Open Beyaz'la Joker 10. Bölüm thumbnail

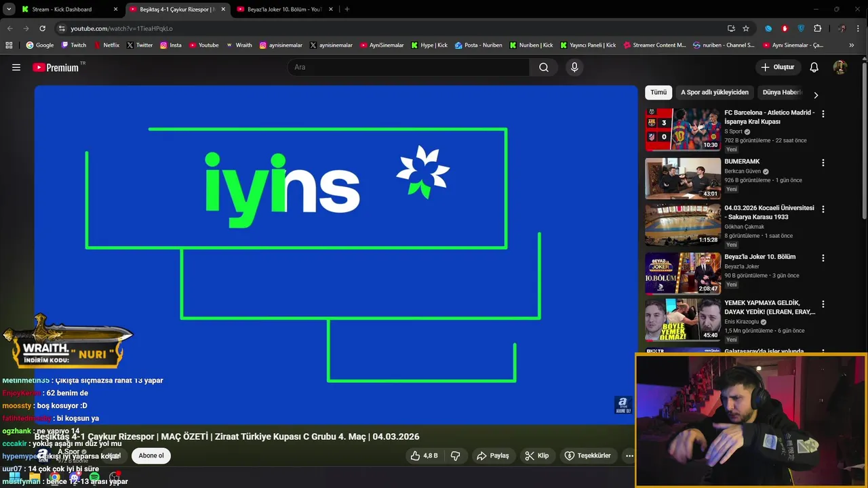683,273
